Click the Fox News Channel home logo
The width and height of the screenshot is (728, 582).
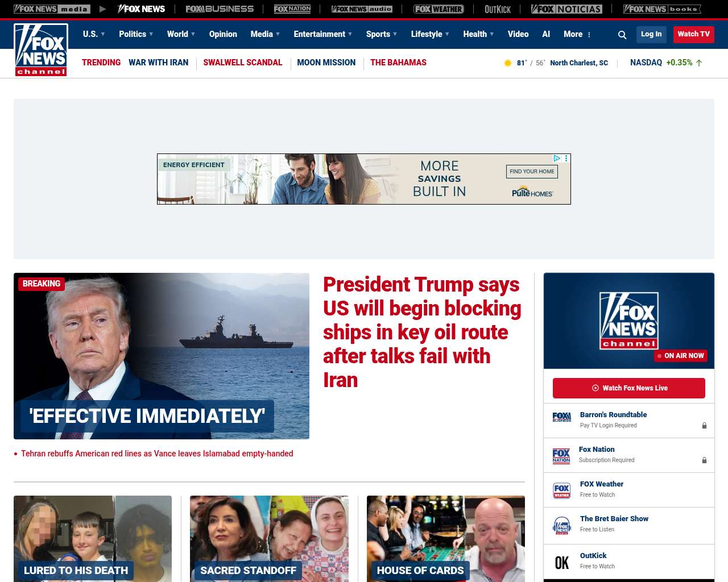coord(41,50)
